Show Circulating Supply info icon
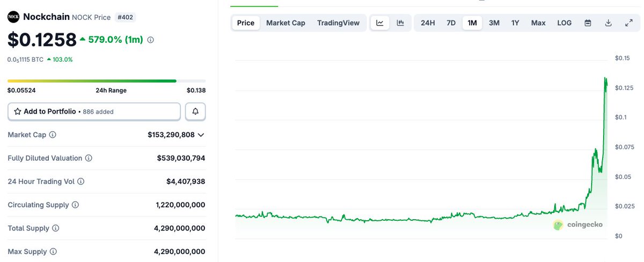The image size is (644, 262). tap(75, 205)
